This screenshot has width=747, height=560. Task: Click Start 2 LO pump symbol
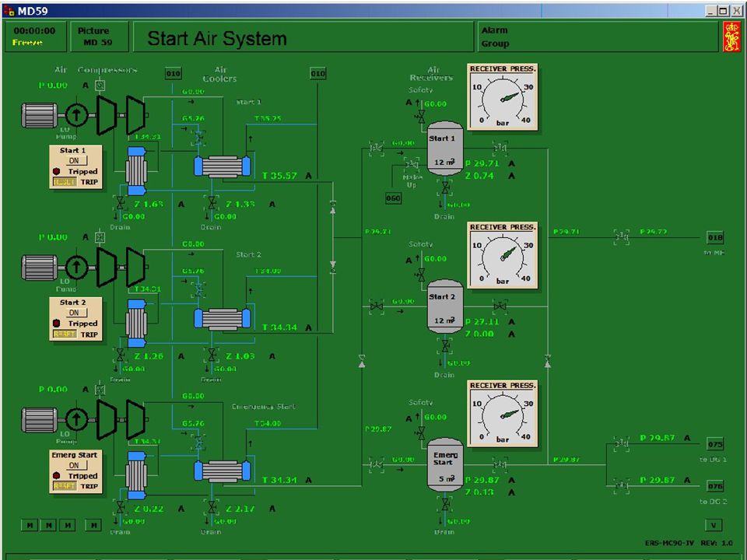point(76,267)
